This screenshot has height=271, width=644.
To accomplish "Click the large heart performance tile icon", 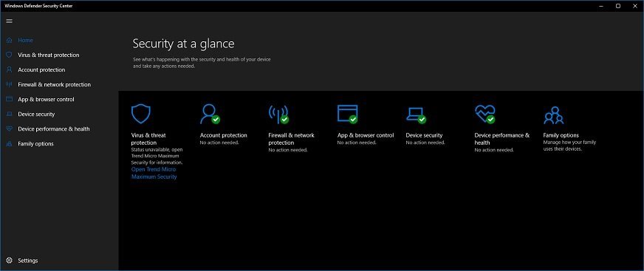I will coord(484,114).
